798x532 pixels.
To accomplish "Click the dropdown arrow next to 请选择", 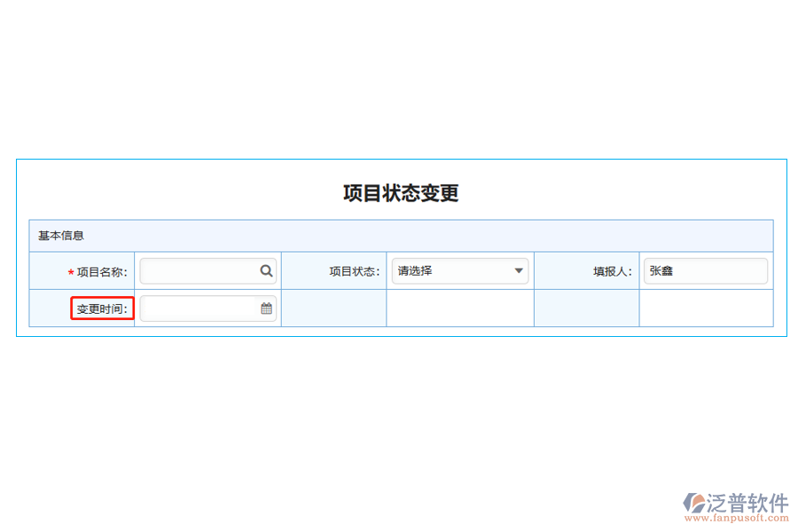I will 518,270.
